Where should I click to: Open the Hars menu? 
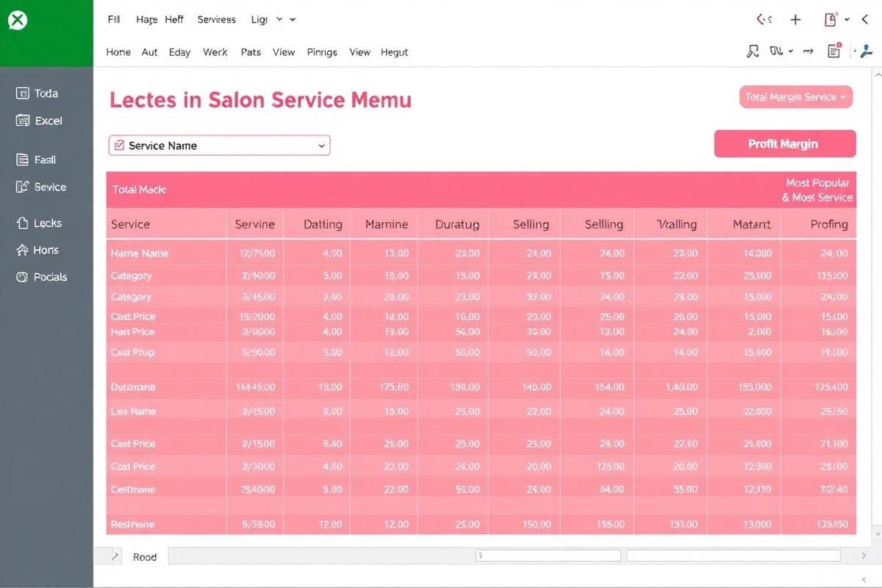147,20
